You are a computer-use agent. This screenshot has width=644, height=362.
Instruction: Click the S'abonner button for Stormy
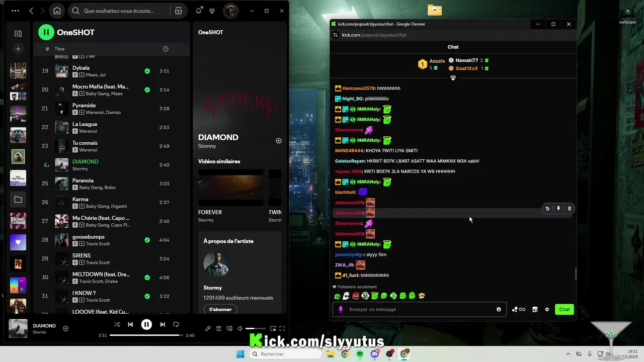220,309
